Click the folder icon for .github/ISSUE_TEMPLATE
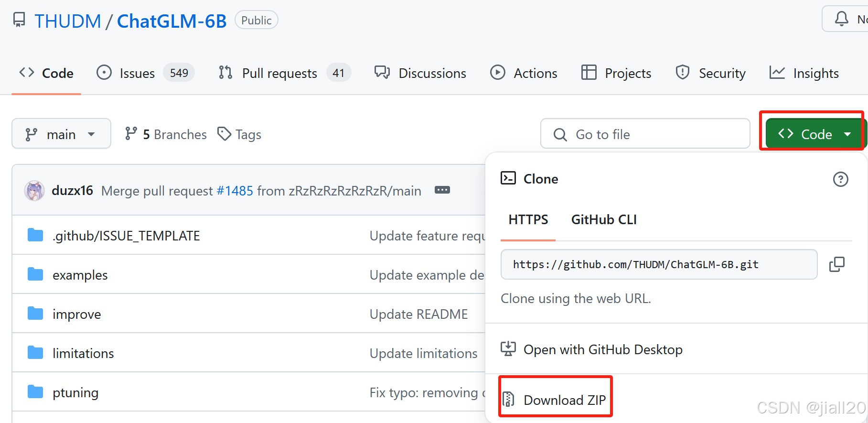868x423 pixels. (35, 235)
